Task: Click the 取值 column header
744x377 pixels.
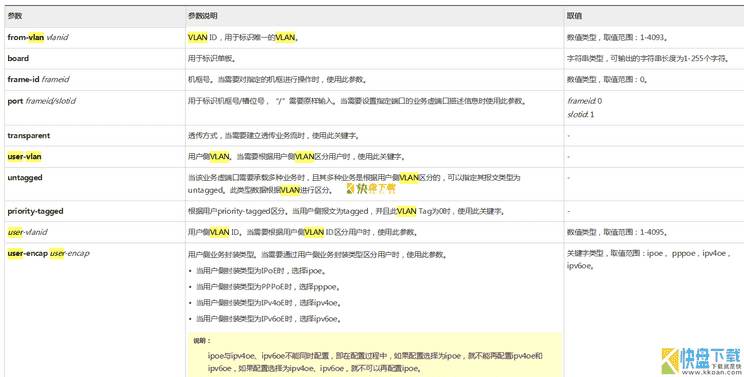Action: (x=574, y=16)
